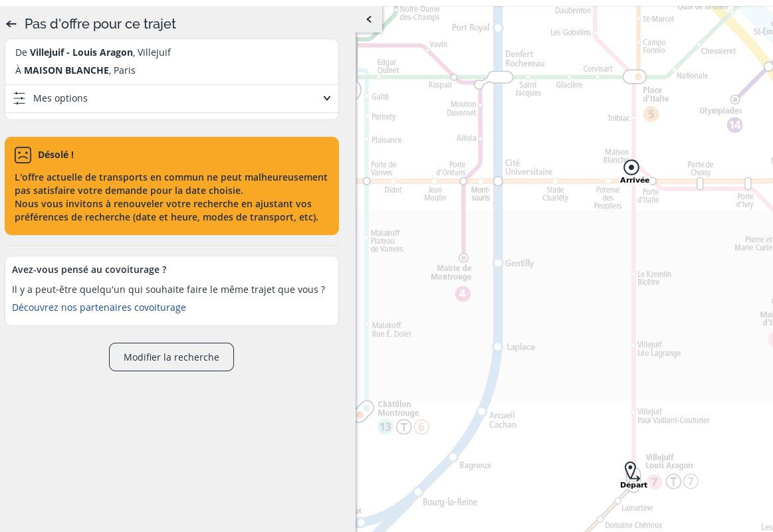773x532 pixels.
Task: Click the line 13 badge at Châtillon Montrouge
Action: pos(385,427)
